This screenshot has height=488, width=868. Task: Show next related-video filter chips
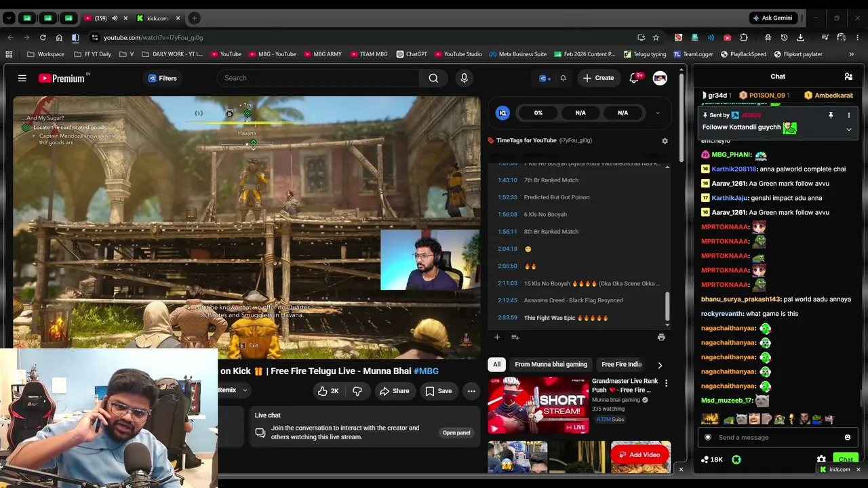[x=660, y=365]
